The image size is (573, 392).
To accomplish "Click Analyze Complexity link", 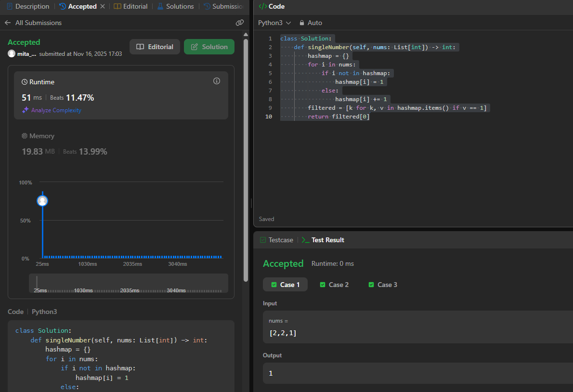I will [56, 110].
